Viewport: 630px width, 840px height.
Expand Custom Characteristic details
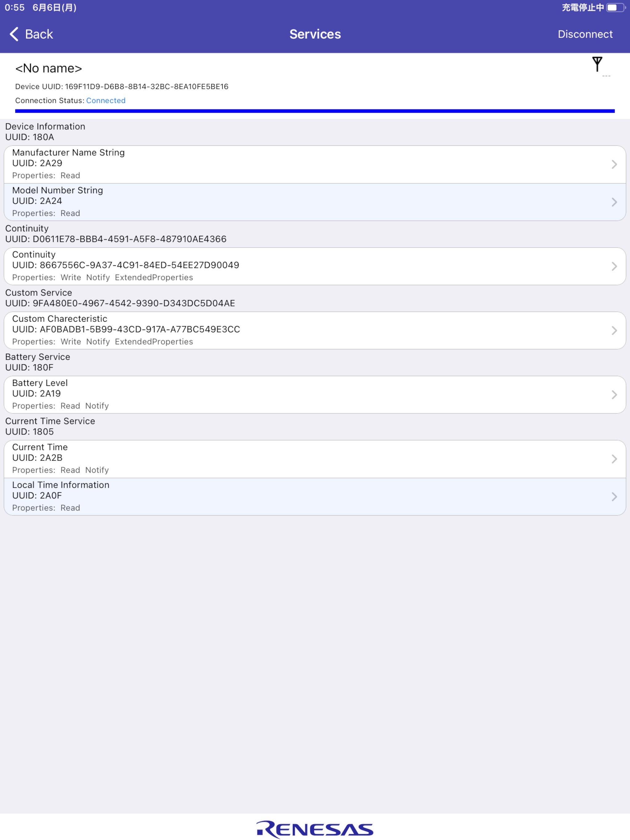pos(315,329)
